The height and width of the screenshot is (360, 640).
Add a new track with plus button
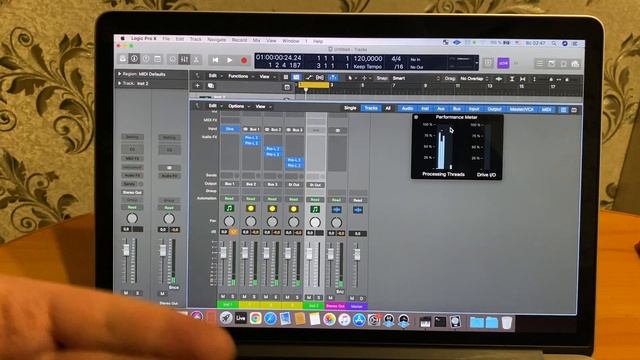(x=198, y=86)
